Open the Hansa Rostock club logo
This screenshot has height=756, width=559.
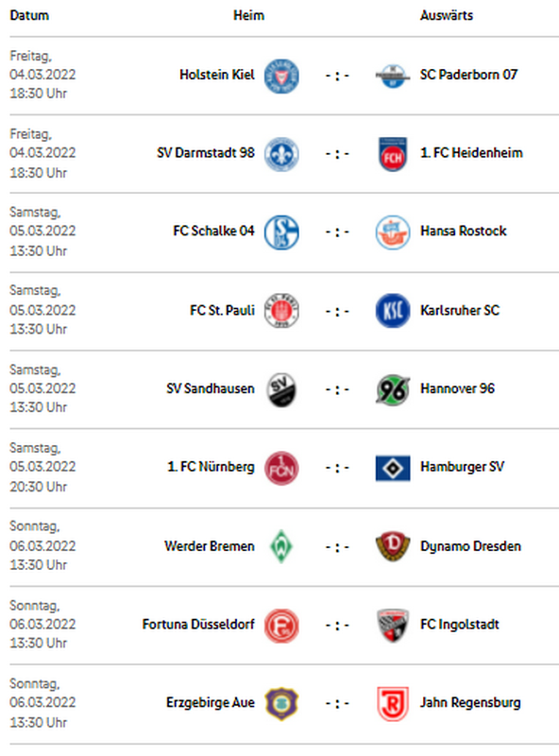coord(393,232)
